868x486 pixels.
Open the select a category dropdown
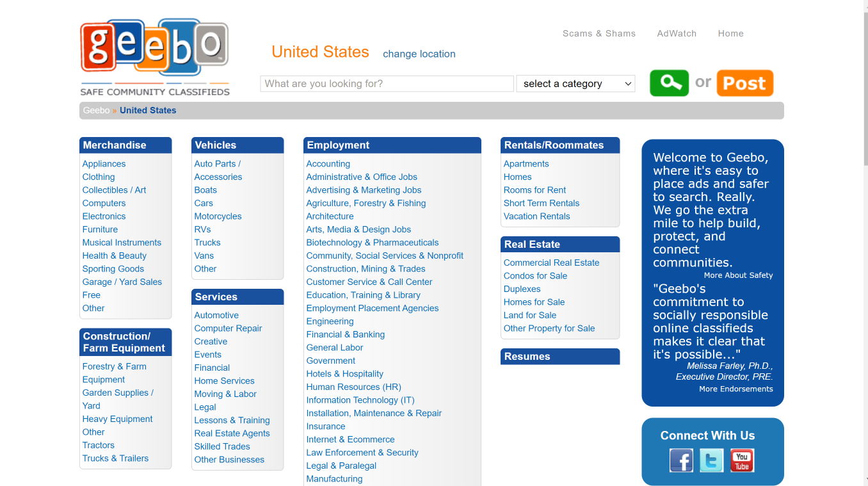point(575,84)
